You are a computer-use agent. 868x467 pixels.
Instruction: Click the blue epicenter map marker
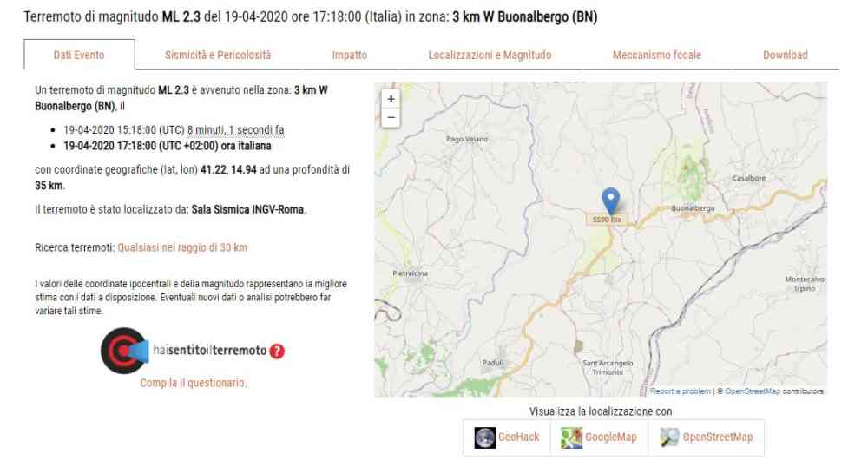610,201
